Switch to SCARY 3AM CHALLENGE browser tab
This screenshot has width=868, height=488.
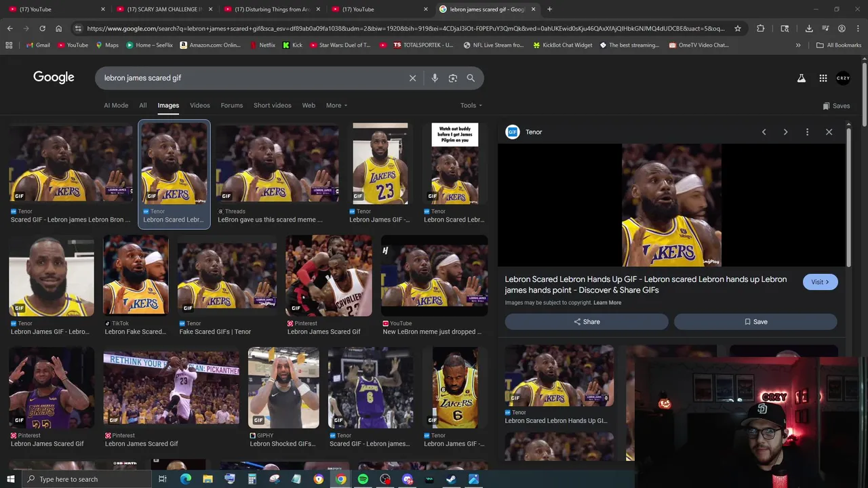(x=163, y=9)
